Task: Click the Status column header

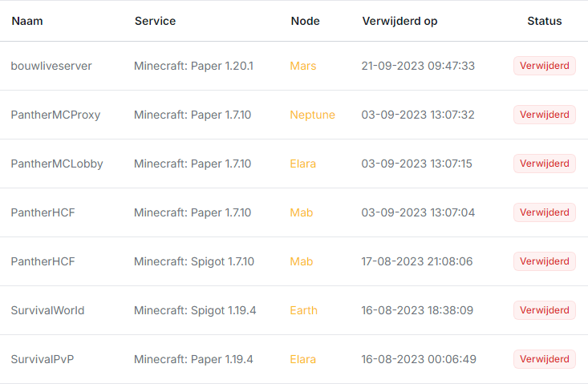Action: click(545, 21)
